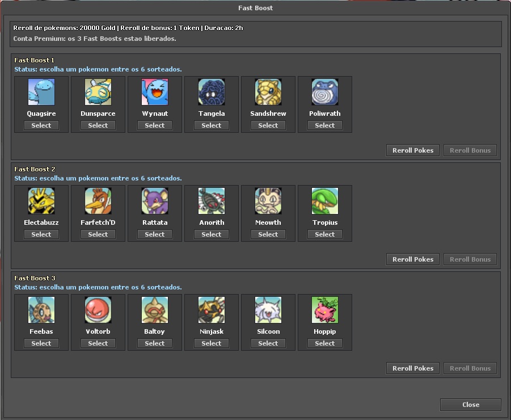Close the Fast Boost window
The height and width of the screenshot is (420, 511).
[470, 404]
